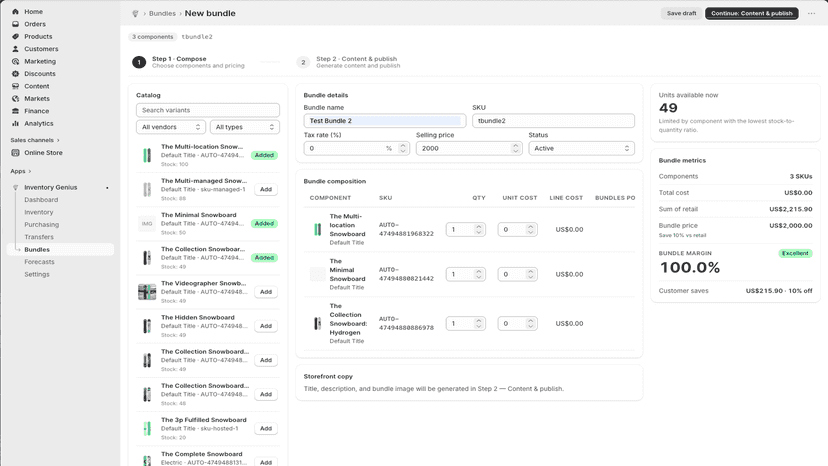The width and height of the screenshot is (828, 466).
Task: Click Videographer Snowboard catalog thumbnail
Action: [147, 292]
